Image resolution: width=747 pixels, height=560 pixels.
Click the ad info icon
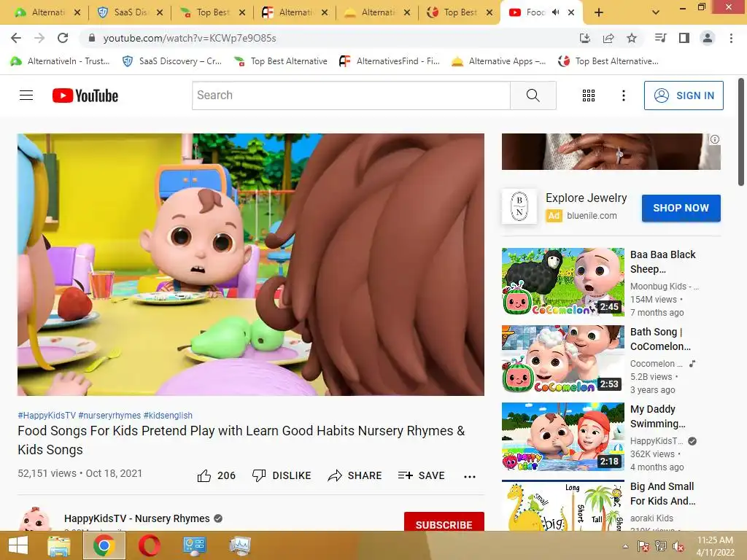715,139
